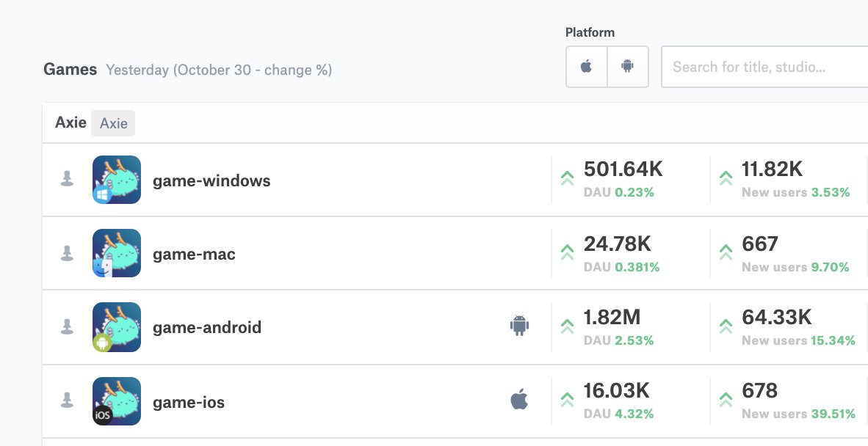This screenshot has width=868, height=446.
Task: Filter games by Apple platform
Action: (586, 67)
